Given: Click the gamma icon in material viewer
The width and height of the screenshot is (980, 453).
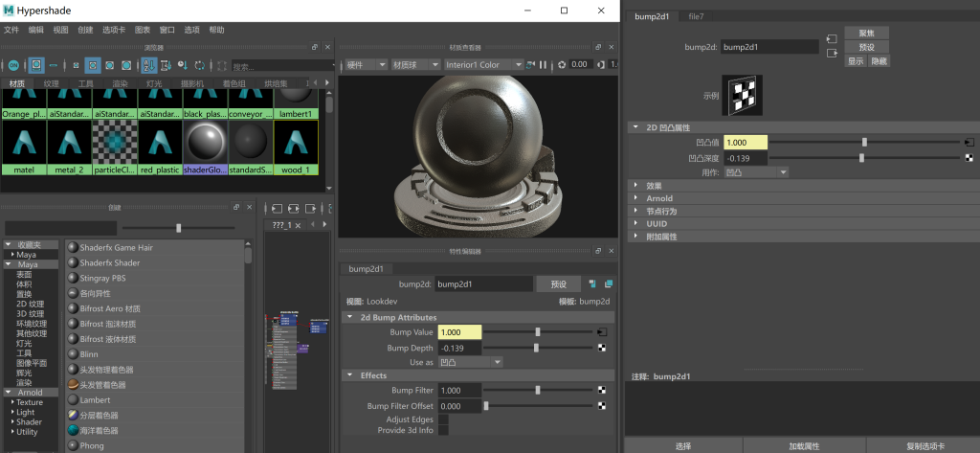Looking at the screenshot, I should (x=601, y=64).
